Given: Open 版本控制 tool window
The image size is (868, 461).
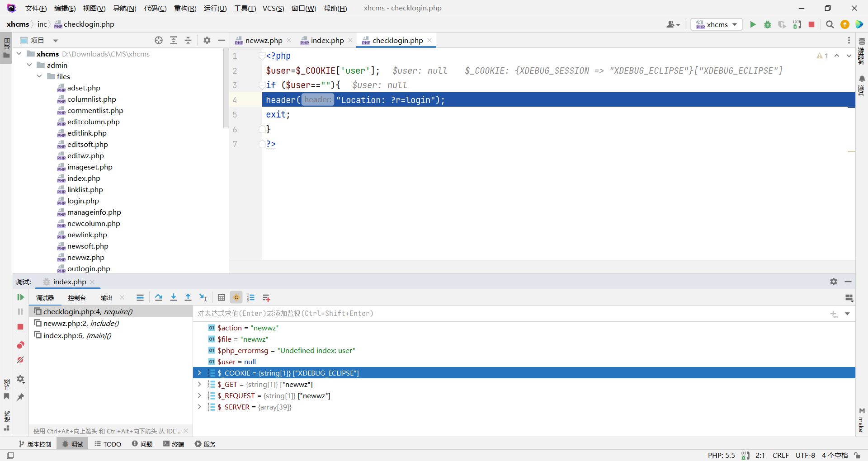Looking at the screenshot, I should click(35, 444).
